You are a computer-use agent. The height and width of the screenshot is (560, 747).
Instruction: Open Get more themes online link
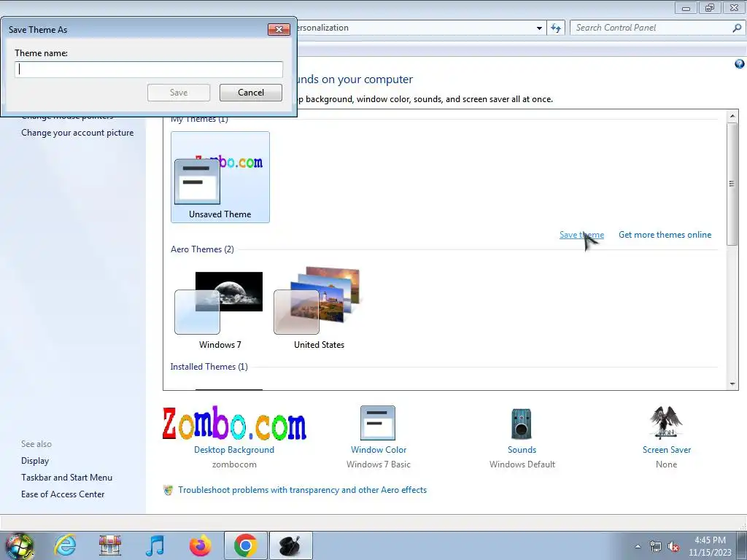pyautogui.click(x=665, y=235)
